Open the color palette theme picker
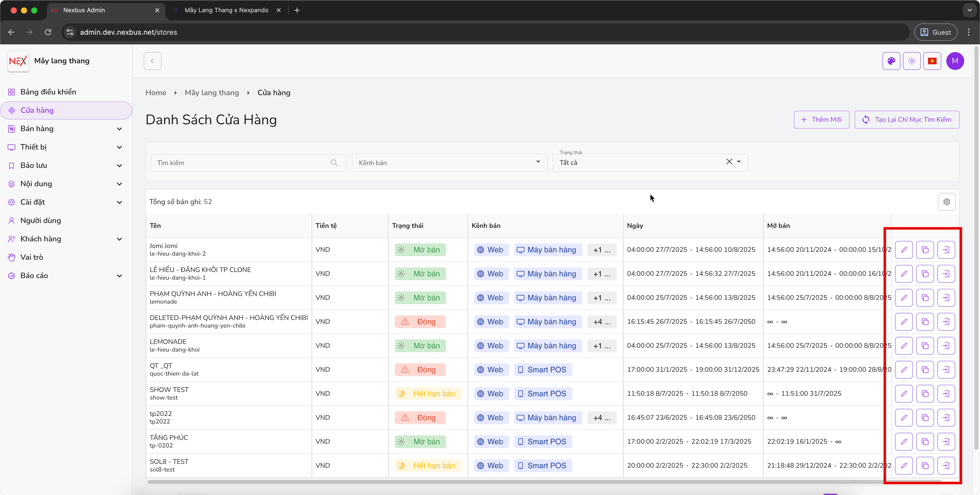The width and height of the screenshot is (980, 495). tap(891, 61)
